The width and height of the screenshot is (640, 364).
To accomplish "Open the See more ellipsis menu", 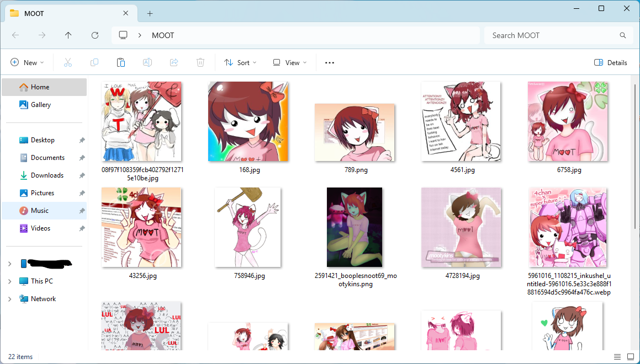I will (330, 63).
